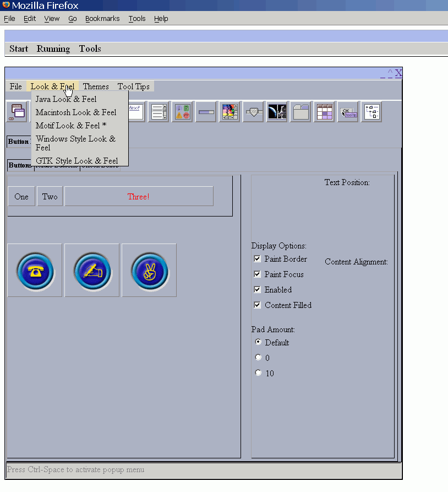The image size is (448, 492).
Task: Uncheck the Paint Border checkbox
Action: coord(257,259)
